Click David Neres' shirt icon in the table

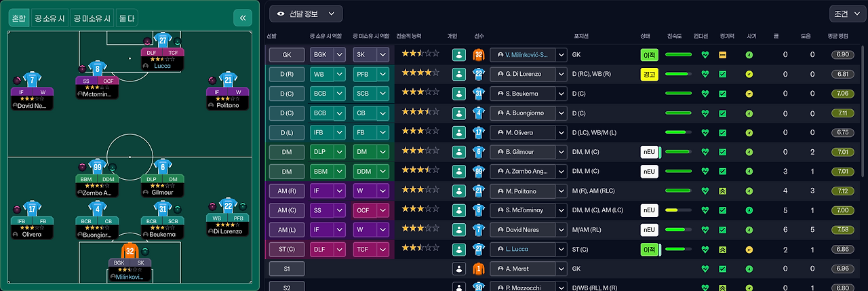coord(479,231)
